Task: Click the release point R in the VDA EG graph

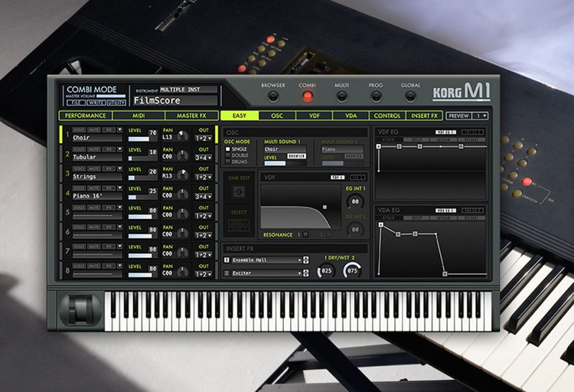Action: (445, 273)
